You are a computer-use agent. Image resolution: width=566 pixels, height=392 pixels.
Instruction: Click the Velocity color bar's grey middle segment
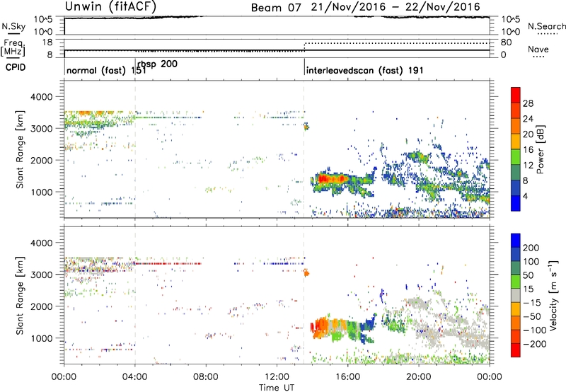pos(516,295)
